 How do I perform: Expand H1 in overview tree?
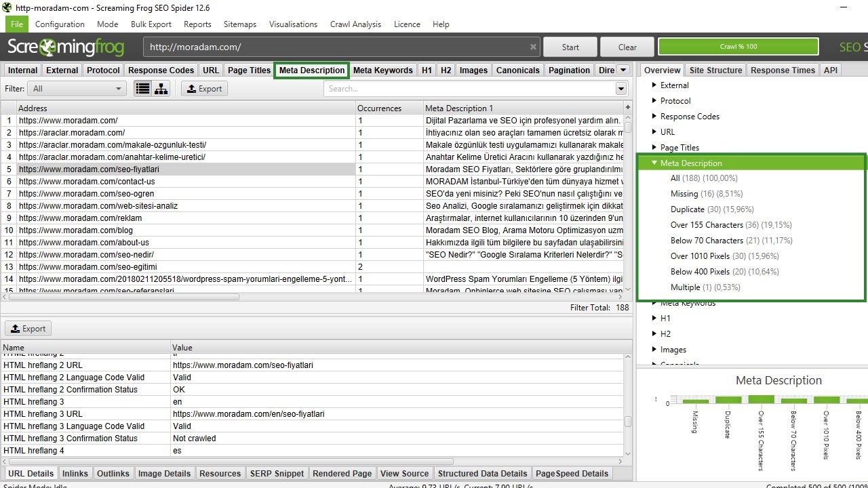point(654,319)
